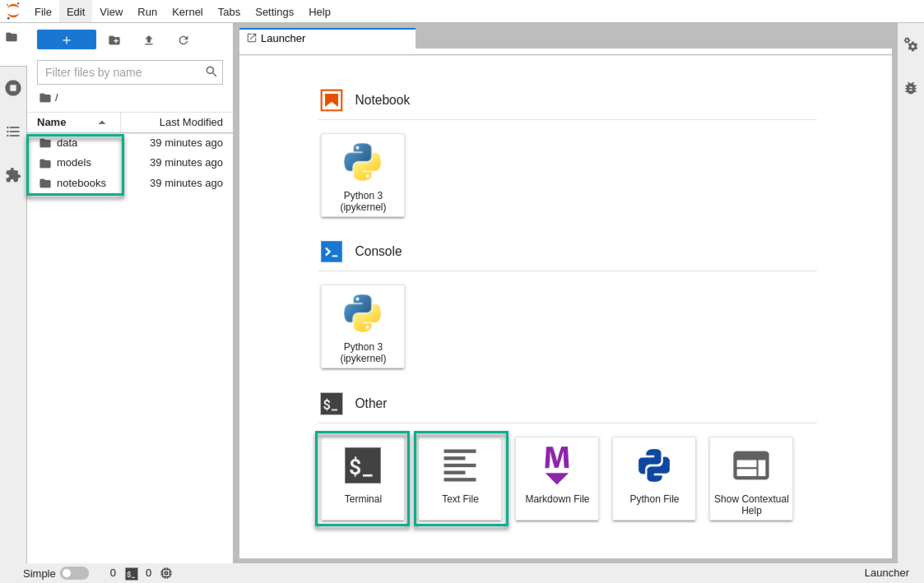Toggle the Simple interface mode switch
924x583 pixels.
pos(74,573)
